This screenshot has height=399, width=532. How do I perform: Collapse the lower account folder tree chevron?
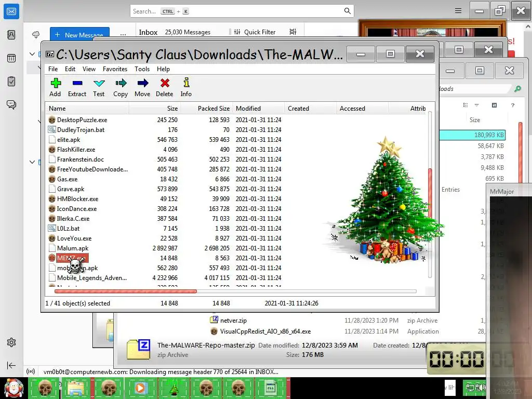(32, 162)
